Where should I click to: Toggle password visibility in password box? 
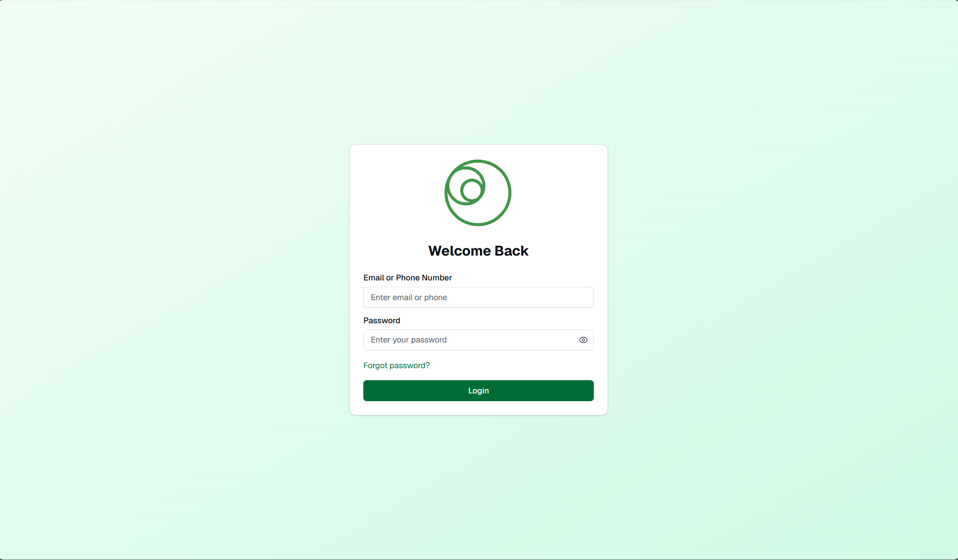coord(583,340)
